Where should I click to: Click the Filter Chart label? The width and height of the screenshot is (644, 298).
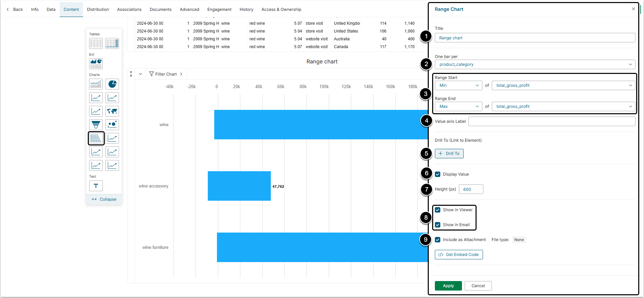(166, 74)
